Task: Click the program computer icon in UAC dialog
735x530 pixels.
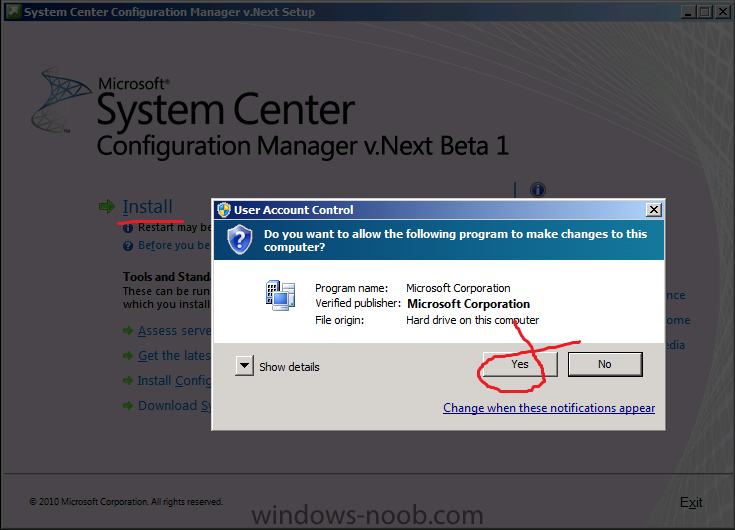Action: 280,295
